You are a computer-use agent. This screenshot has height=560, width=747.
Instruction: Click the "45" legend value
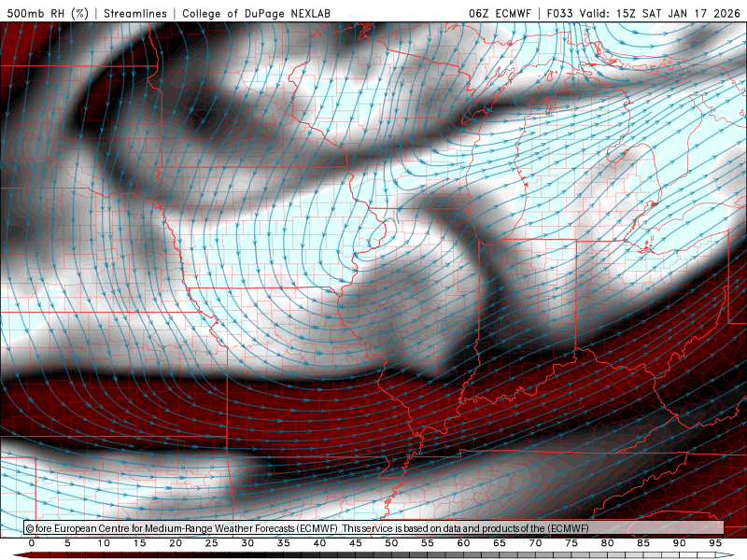356,543
